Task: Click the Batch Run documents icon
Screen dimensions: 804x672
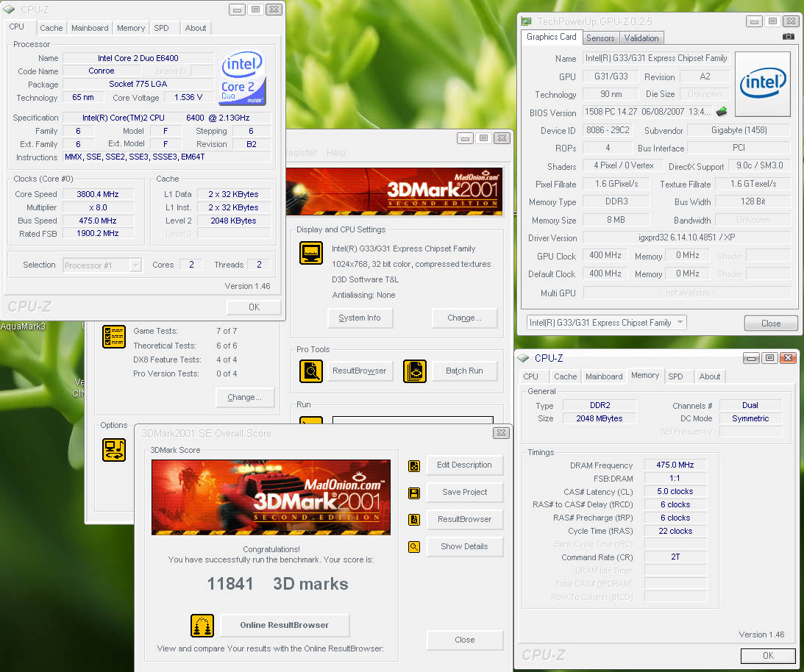Action: (415, 371)
